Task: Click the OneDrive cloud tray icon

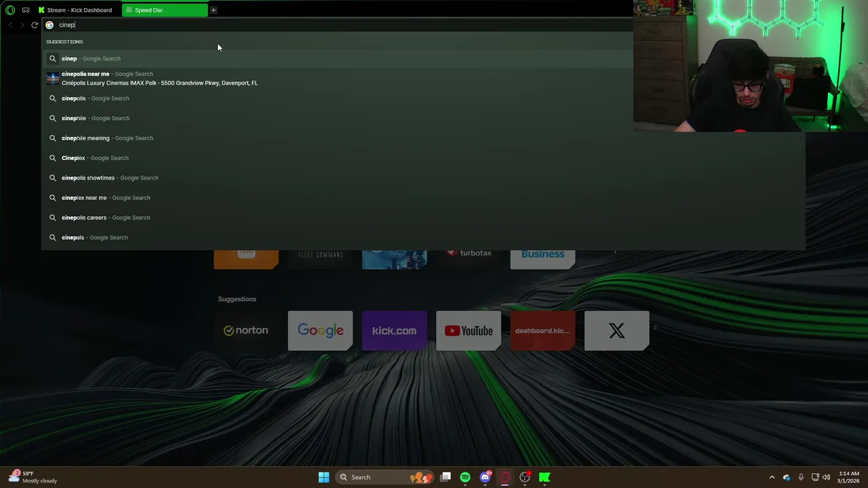Action: pos(787,477)
